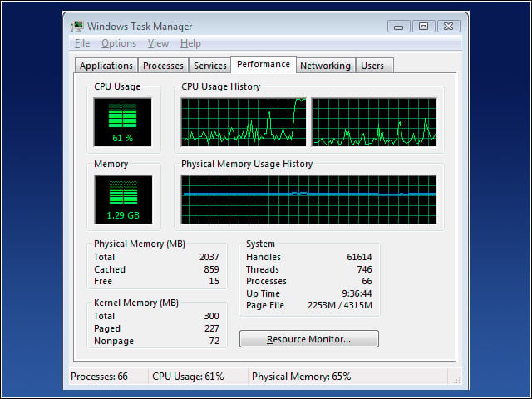Click the first CPU Usage History graph
532x399 pixels.
(x=244, y=122)
